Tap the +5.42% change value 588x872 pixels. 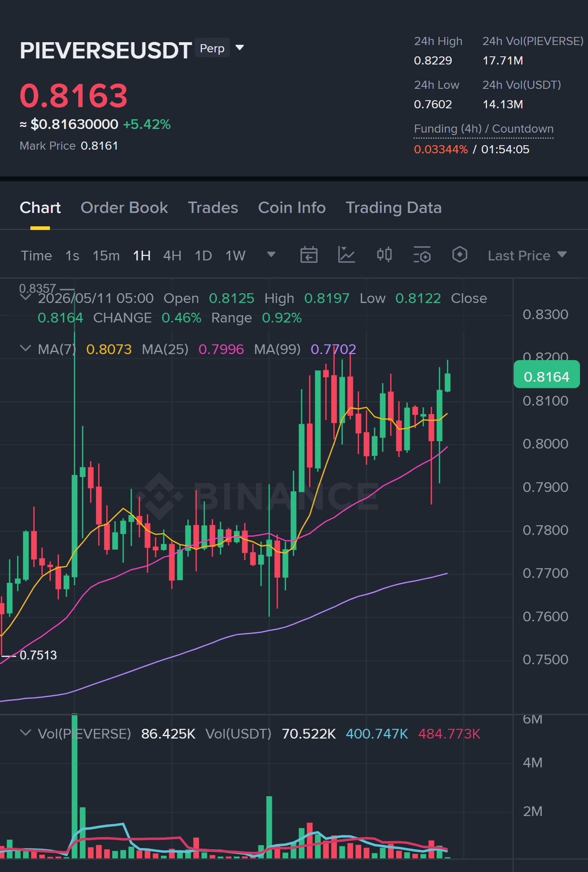pyautogui.click(x=147, y=124)
